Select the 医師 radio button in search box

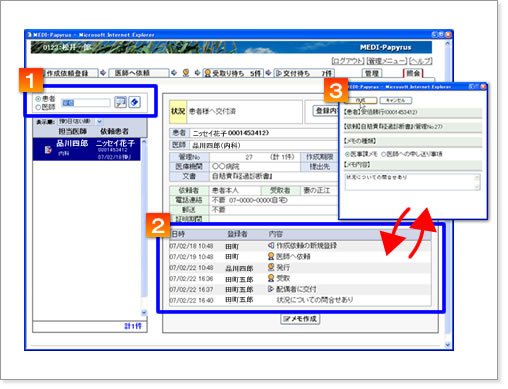coord(38,107)
